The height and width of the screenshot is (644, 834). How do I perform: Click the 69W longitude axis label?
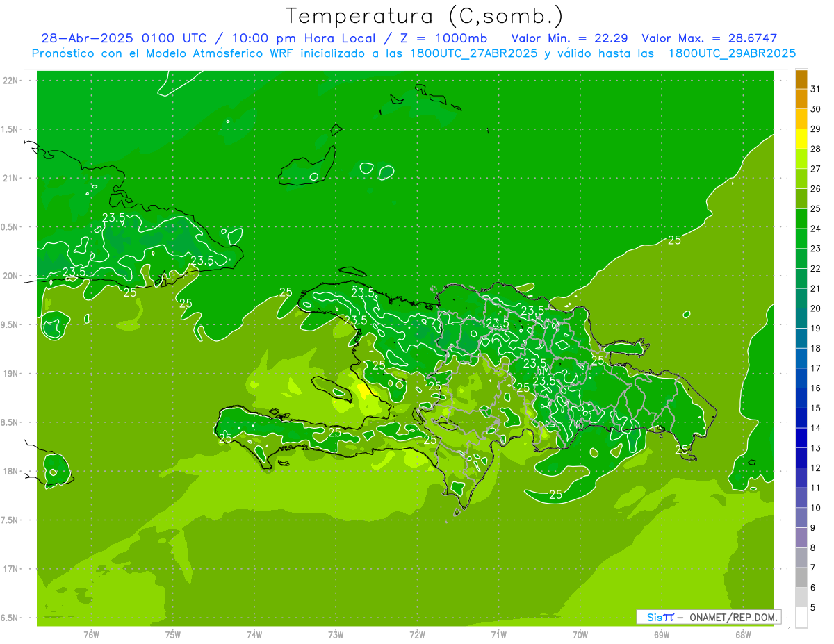(662, 635)
